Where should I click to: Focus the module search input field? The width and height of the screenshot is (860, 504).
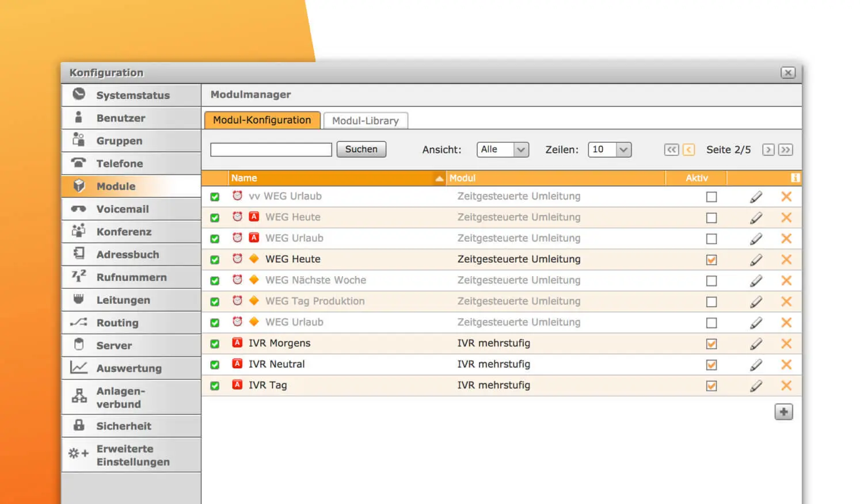click(271, 150)
